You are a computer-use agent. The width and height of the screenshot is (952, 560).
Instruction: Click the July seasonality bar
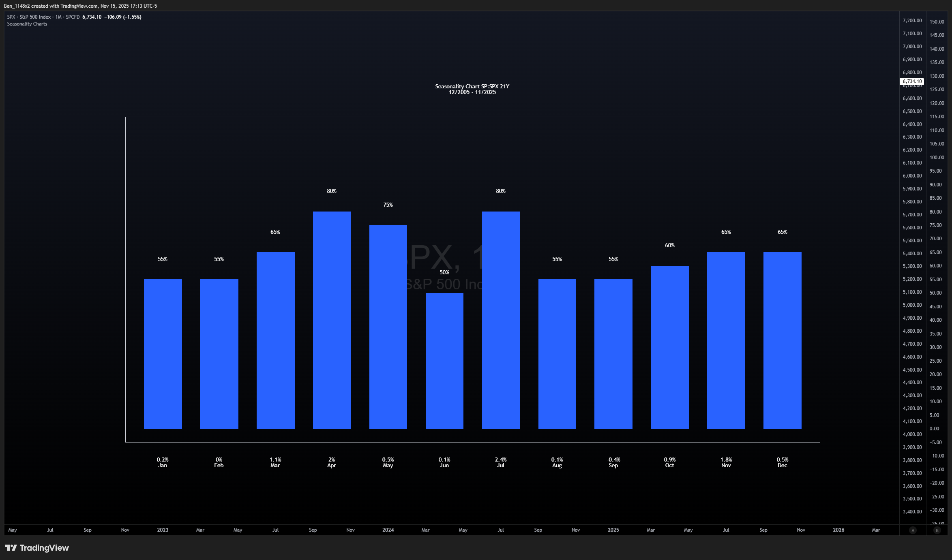click(x=501, y=320)
